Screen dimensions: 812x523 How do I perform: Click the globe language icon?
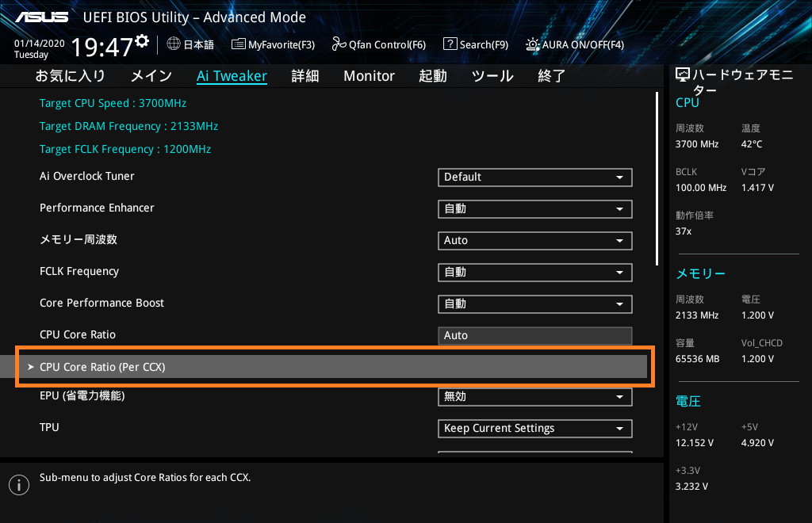point(174,44)
